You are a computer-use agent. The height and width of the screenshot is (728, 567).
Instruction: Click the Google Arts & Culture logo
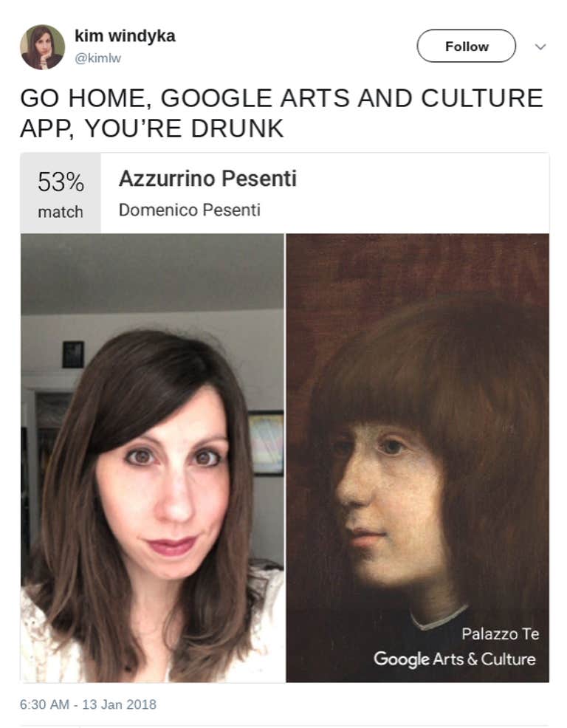pos(455,659)
